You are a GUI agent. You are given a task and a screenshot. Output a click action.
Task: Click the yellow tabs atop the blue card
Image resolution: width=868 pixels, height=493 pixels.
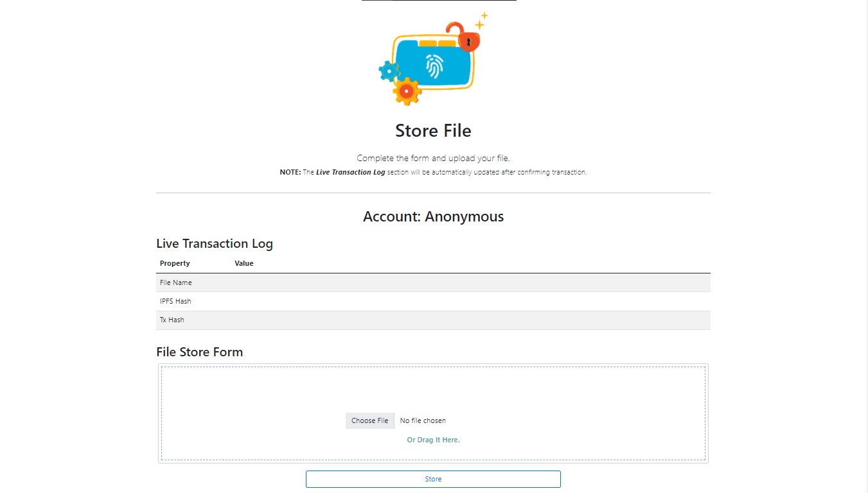coord(438,44)
